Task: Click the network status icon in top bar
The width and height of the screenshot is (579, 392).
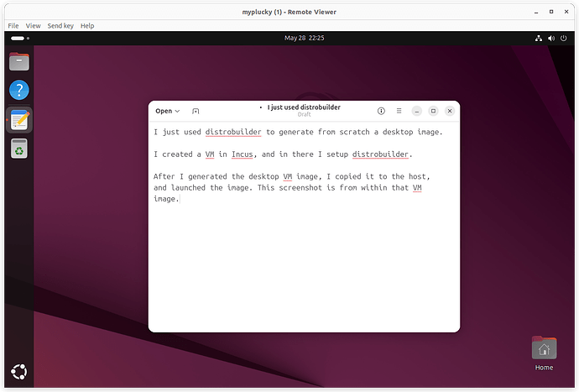Action: (x=539, y=38)
